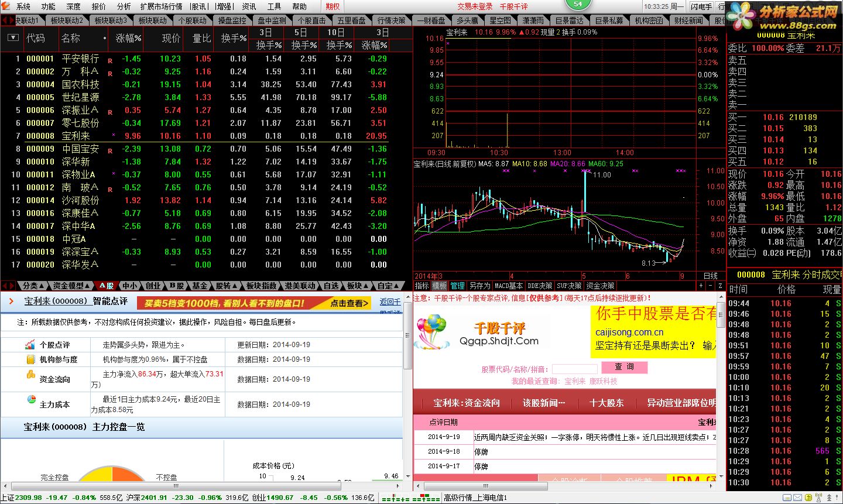Click 交易未登录 login link
The height and width of the screenshot is (504, 843).
[475, 6]
